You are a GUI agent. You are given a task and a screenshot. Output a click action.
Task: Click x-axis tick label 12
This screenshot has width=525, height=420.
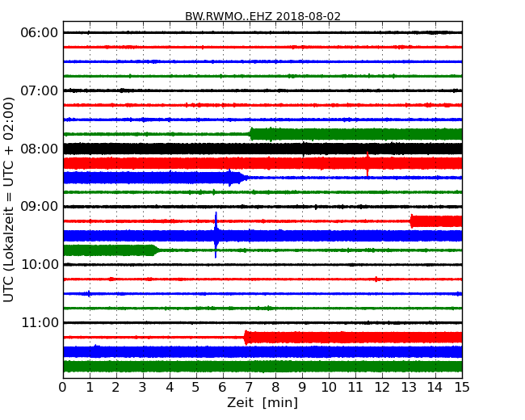382,388
